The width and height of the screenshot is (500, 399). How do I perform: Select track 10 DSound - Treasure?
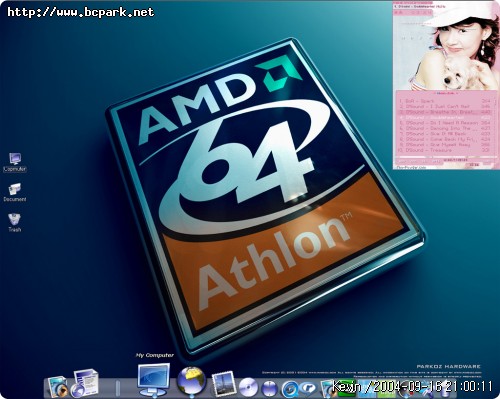pos(445,150)
